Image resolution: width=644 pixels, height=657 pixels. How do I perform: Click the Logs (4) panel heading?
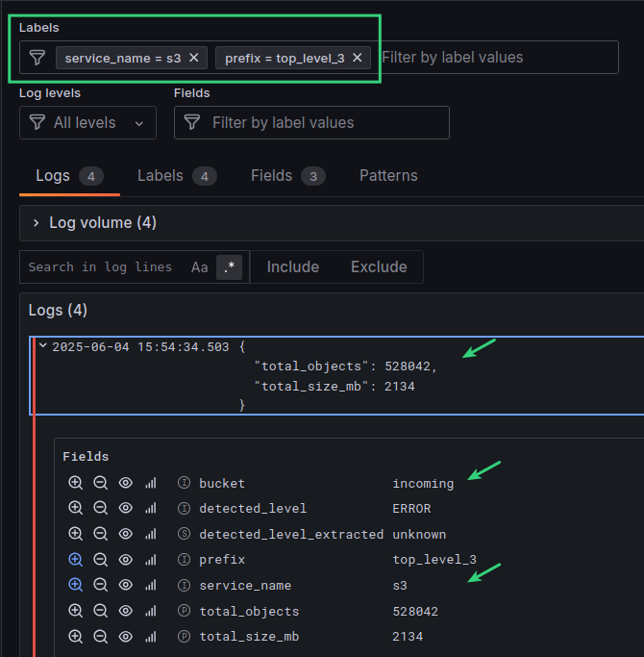coord(58,311)
